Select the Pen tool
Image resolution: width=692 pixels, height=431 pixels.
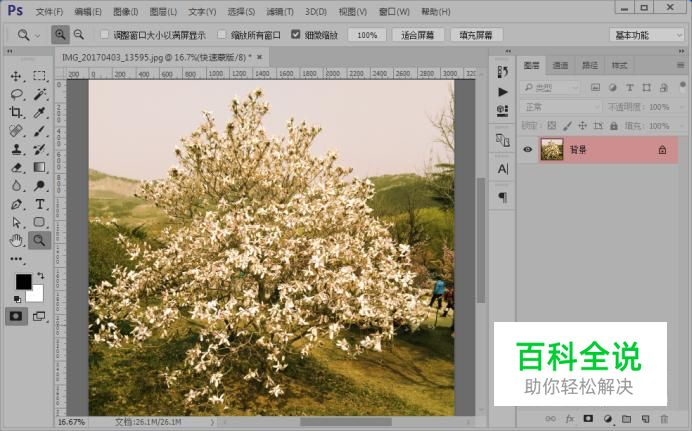click(x=16, y=204)
